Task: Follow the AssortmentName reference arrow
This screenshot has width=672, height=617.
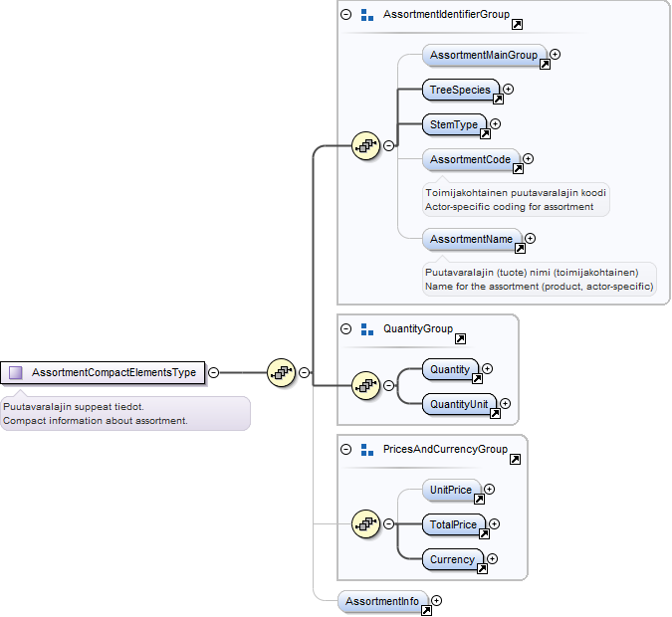Action: (x=520, y=249)
